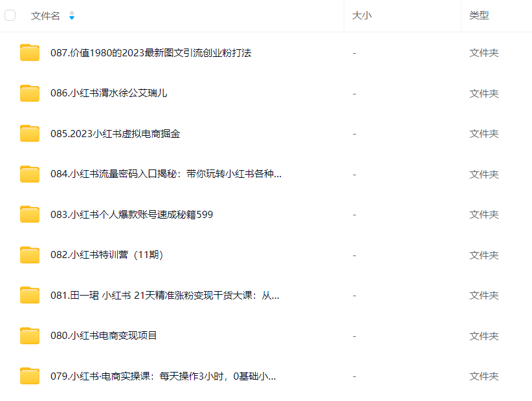Click the size dash in row 079
The image size is (532, 401).
354,376
